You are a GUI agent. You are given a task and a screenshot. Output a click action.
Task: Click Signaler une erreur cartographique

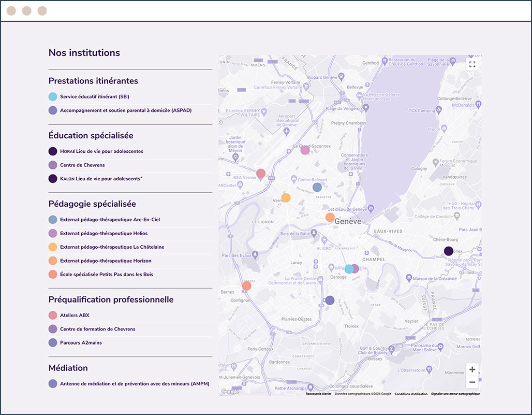(x=455, y=394)
